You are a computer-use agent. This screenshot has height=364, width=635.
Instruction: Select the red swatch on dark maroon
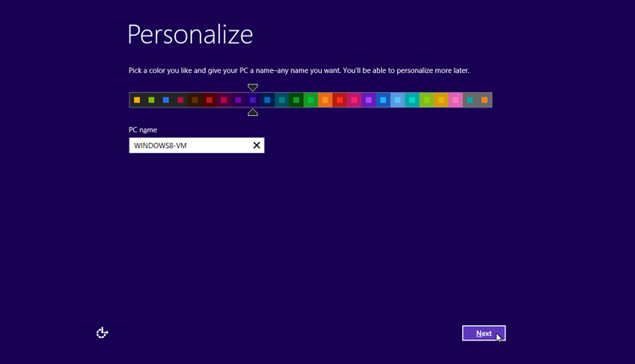(x=209, y=100)
